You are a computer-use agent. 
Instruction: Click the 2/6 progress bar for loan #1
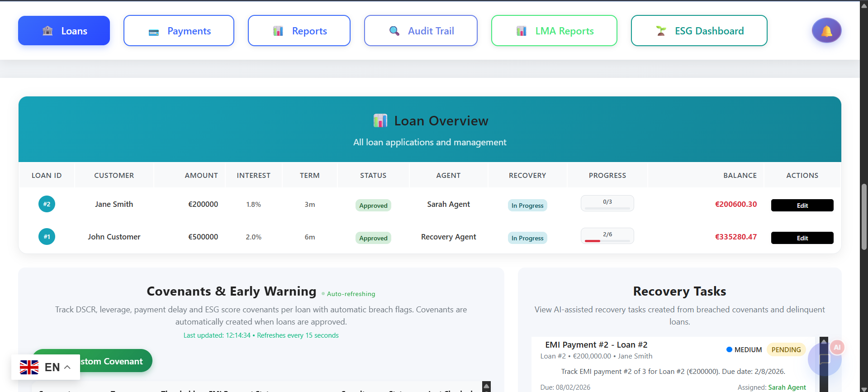pyautogui.click(x=607, y=236)
